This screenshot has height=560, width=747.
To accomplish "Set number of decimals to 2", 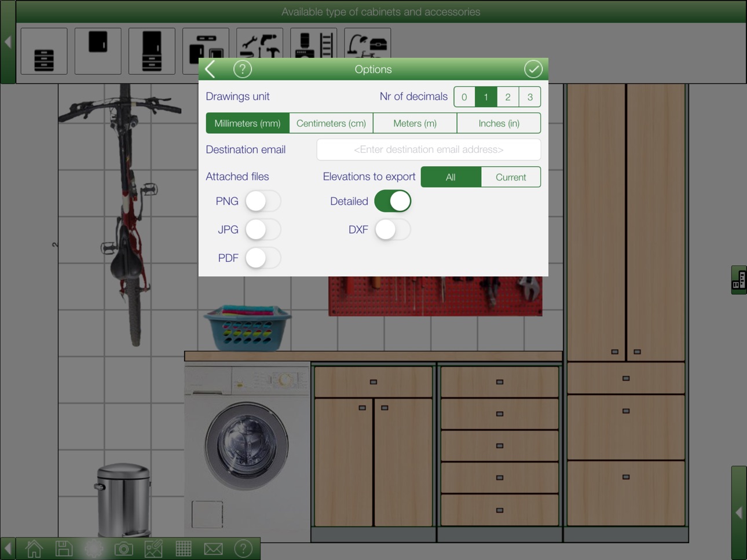I will (508, 97).
